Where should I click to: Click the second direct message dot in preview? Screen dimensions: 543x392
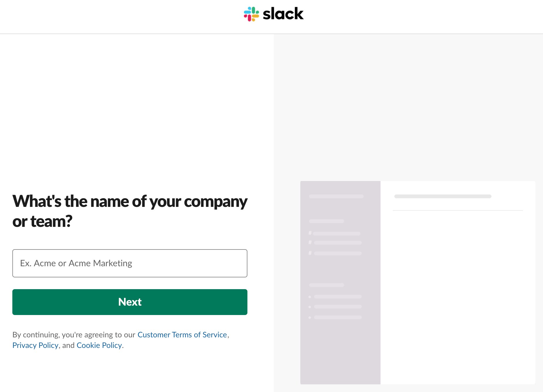[310, 307]
